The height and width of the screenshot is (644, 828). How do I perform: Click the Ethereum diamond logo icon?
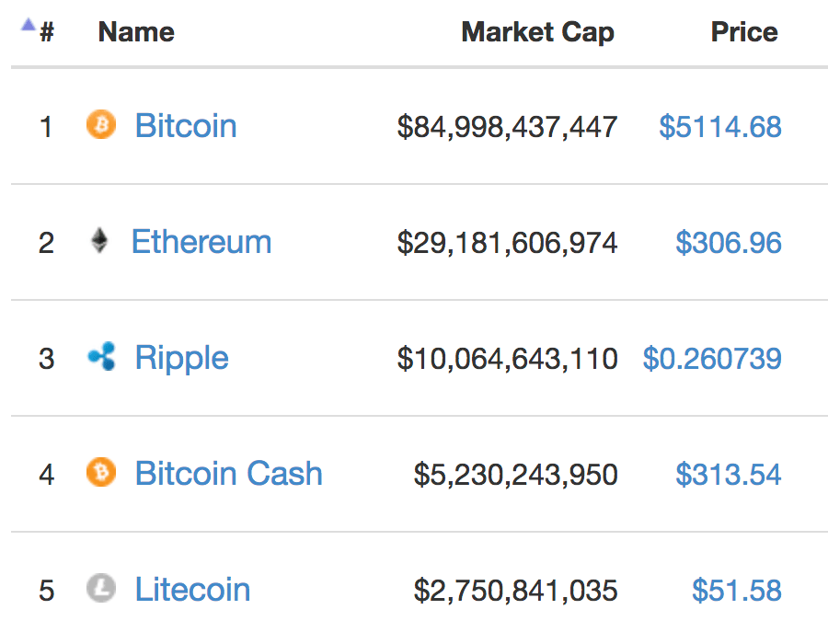click(x=99, y=241)
